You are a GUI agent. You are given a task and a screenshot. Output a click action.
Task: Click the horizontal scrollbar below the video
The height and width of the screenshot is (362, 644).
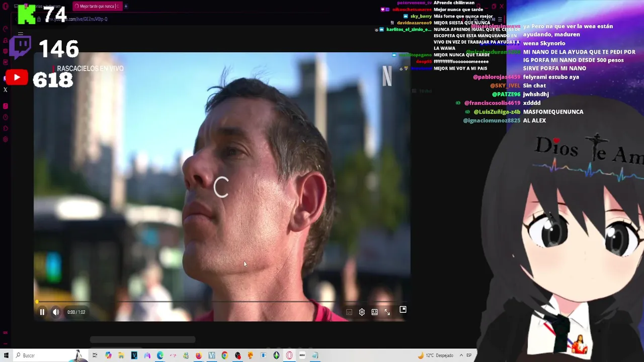143,340
